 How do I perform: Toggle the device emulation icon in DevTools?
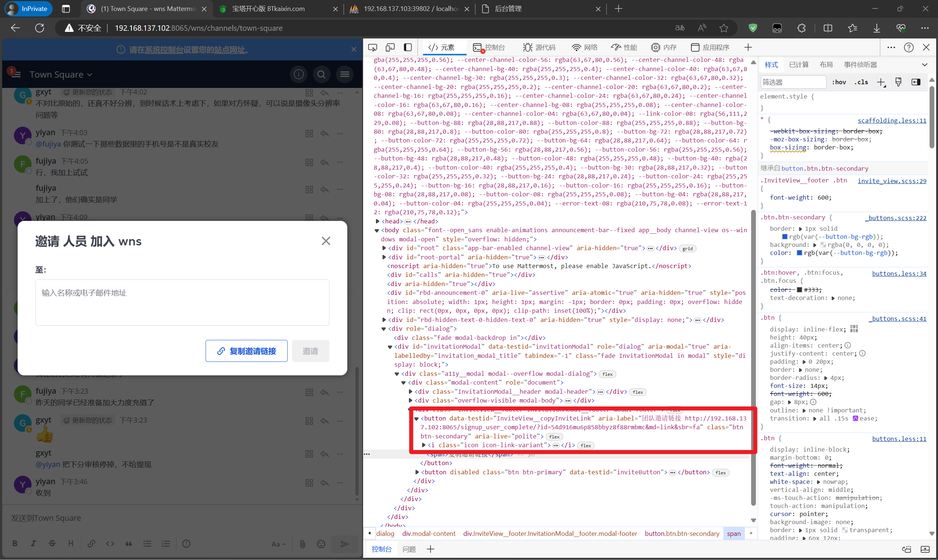[x=390, y=48]
